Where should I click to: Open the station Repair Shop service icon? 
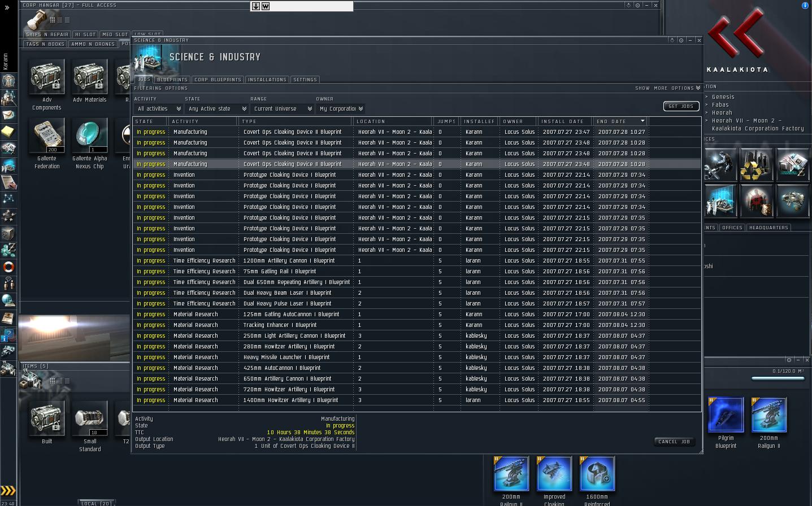(x=720, y=164)
